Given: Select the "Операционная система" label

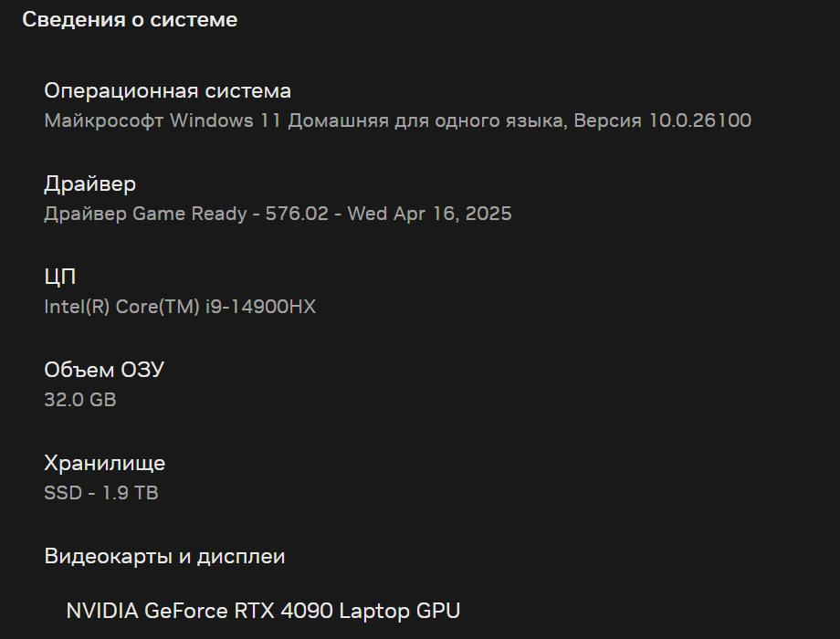Looking at the screenshot, I should point(168,91).
